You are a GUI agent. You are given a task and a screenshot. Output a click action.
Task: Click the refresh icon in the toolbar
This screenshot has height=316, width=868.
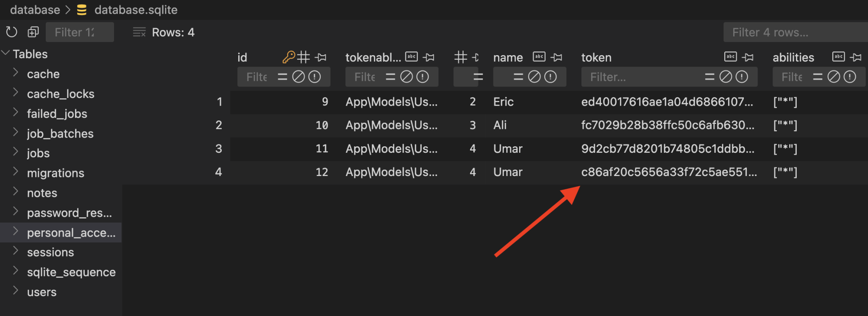pyautogui.click(x=11, y=32)
